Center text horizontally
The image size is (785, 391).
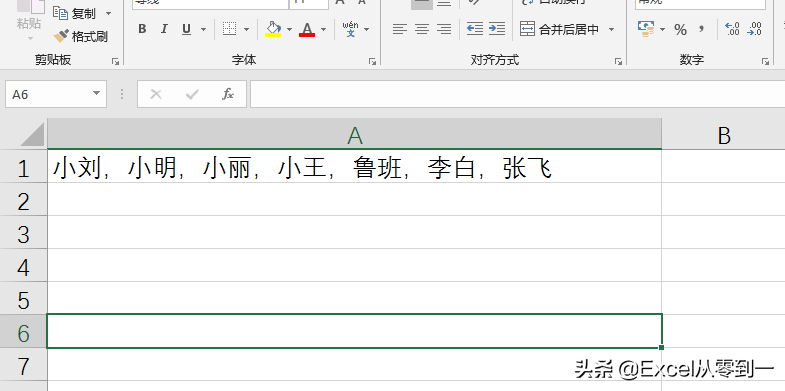pyautogui.click(x=422, y=29)
